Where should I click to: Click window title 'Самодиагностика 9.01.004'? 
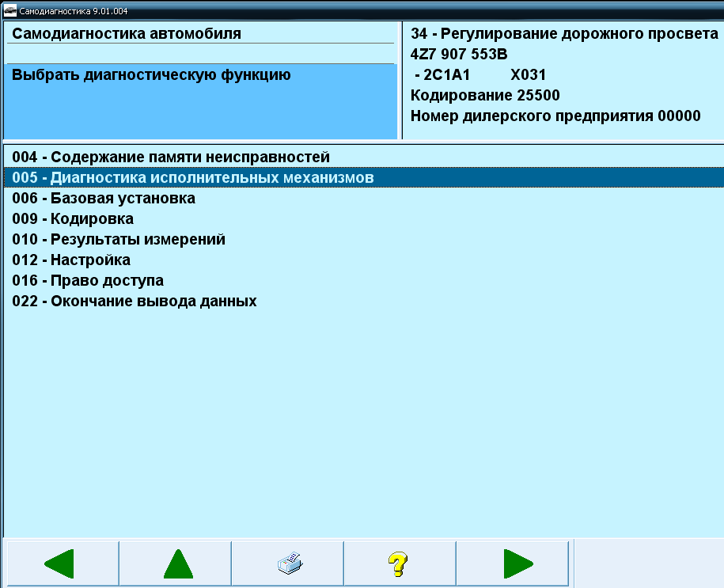[x=74, y=11]
